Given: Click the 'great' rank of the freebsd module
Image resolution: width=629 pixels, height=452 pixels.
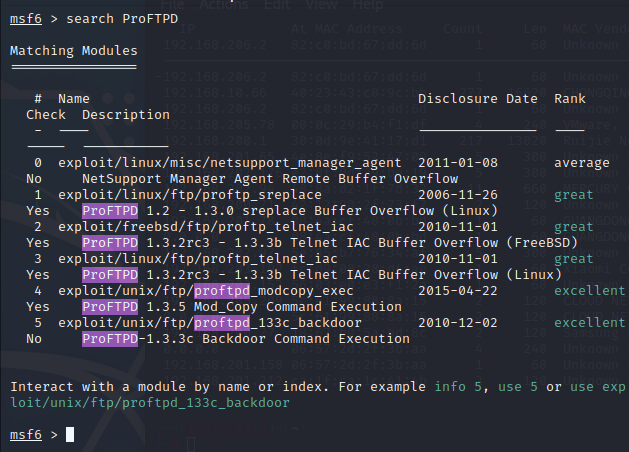Looking at the screenshot, I should tap(574, 227).
